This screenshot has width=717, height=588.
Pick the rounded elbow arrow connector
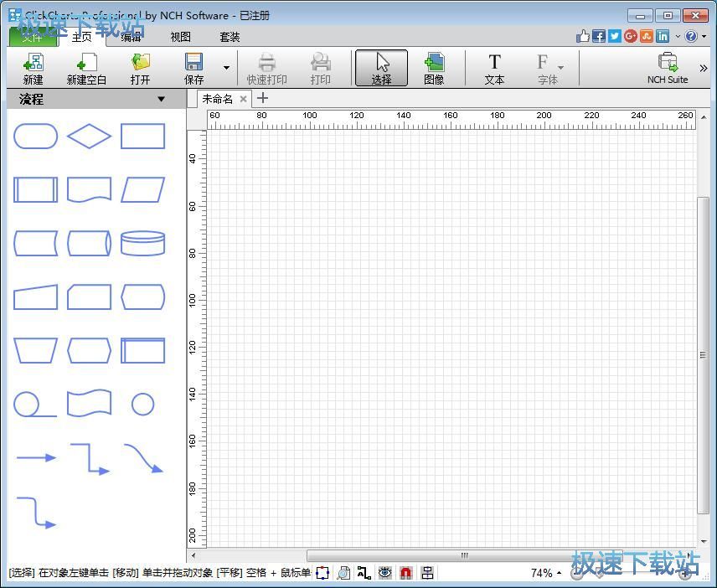(36, 513)
